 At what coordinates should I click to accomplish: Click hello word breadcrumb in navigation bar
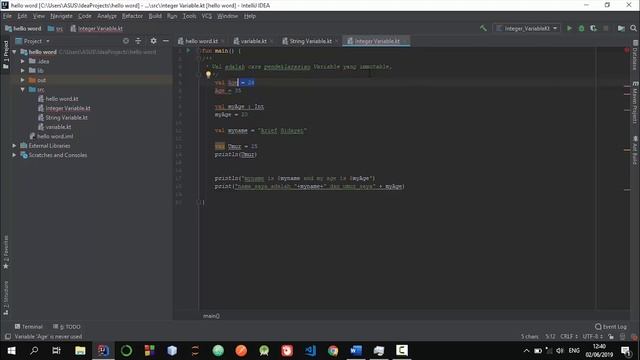[23, 29]
